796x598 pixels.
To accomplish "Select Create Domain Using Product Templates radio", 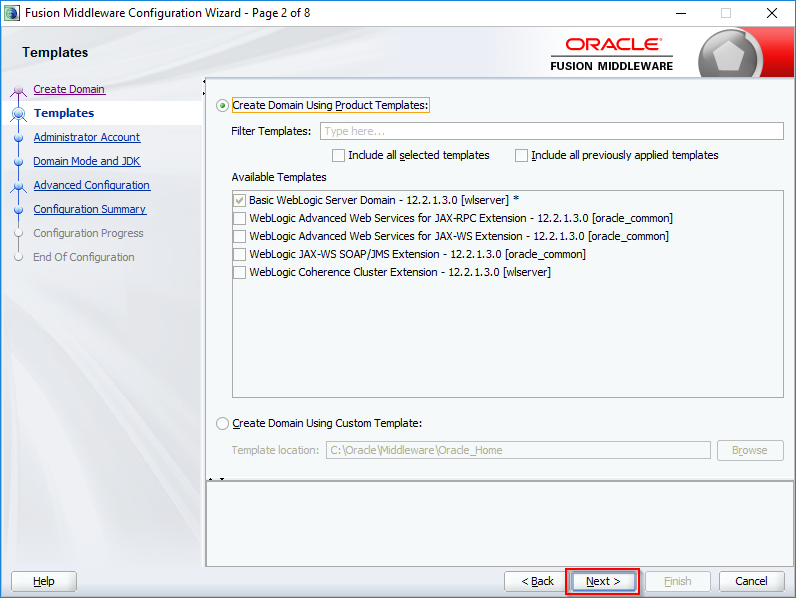I will [222, 106].
